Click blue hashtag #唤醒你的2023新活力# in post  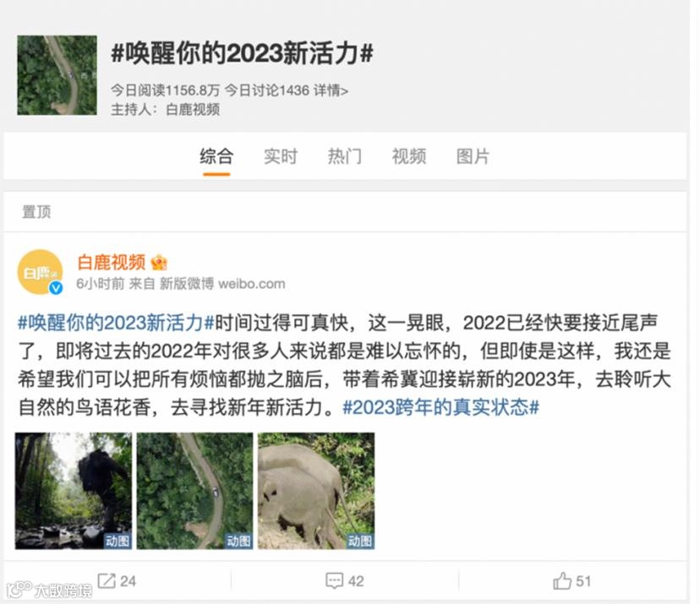coord(116,323)
